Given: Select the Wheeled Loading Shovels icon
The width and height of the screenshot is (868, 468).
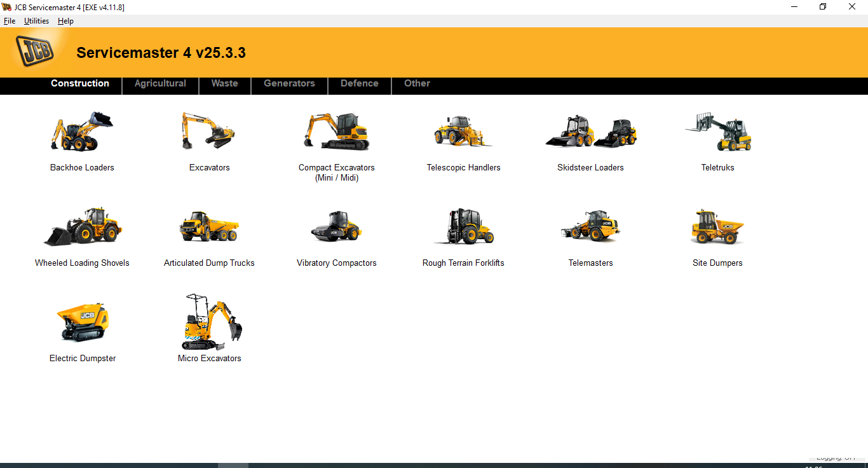Looking at the screenshot, I should [x=82, y=226].
